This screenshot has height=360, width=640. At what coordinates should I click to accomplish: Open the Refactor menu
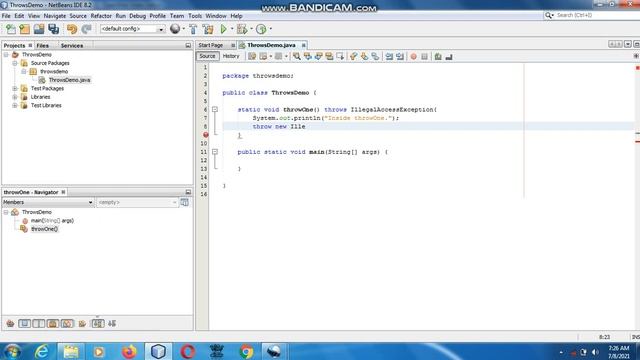coord(101,16)
